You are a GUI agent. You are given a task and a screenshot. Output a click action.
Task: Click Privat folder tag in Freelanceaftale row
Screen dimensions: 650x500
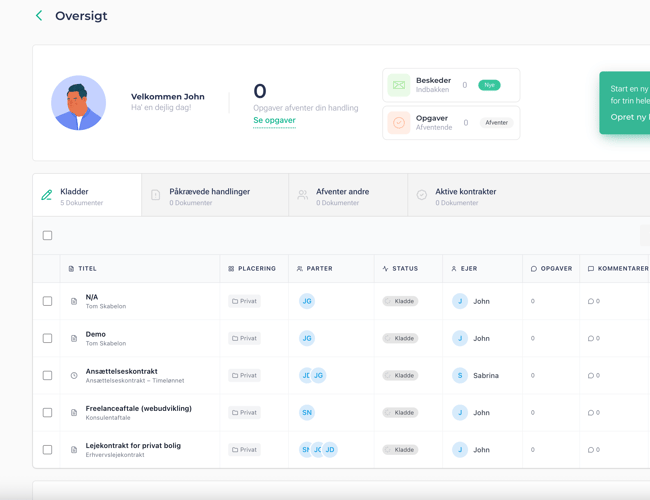[244, 413]
